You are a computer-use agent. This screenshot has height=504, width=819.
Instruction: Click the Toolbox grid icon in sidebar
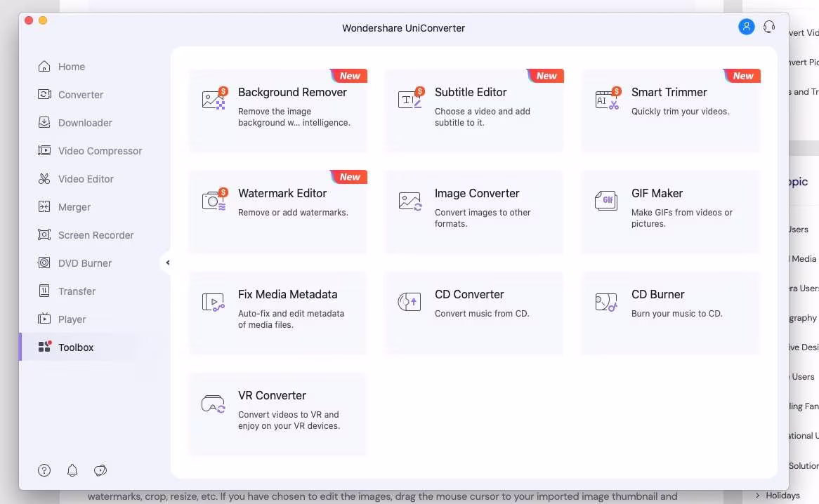coord(44,347)
